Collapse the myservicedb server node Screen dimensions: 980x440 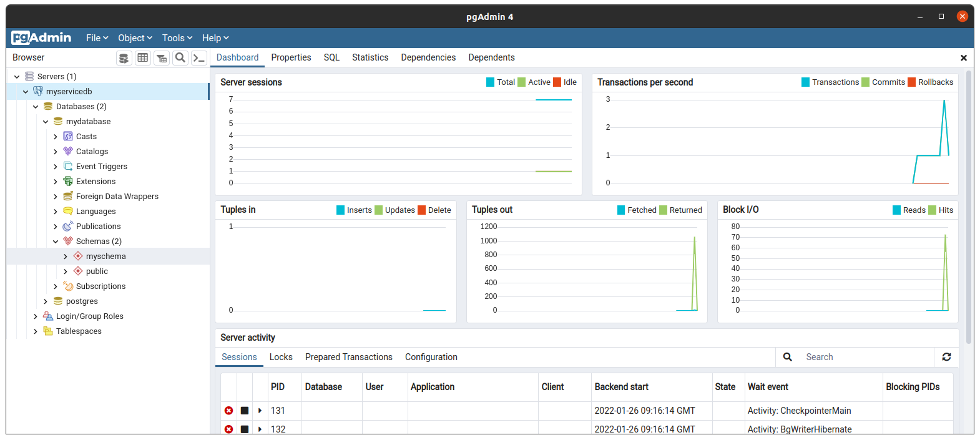(26, 92)
